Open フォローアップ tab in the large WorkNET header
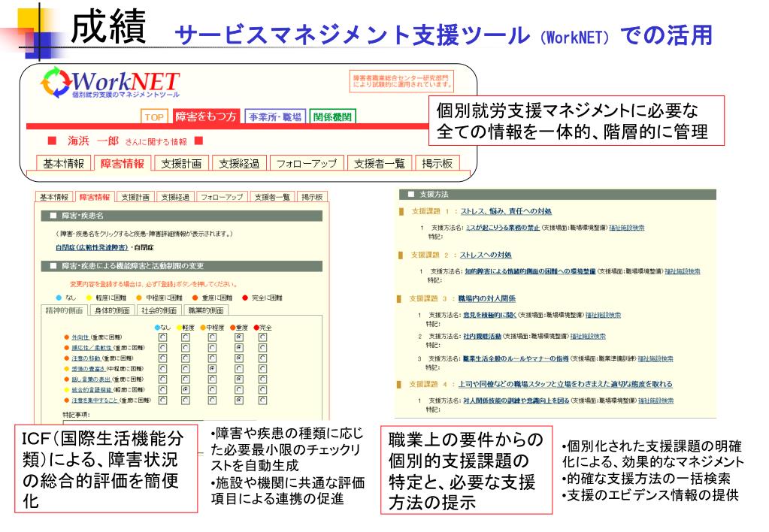The image size is (769, 532). 307,163
